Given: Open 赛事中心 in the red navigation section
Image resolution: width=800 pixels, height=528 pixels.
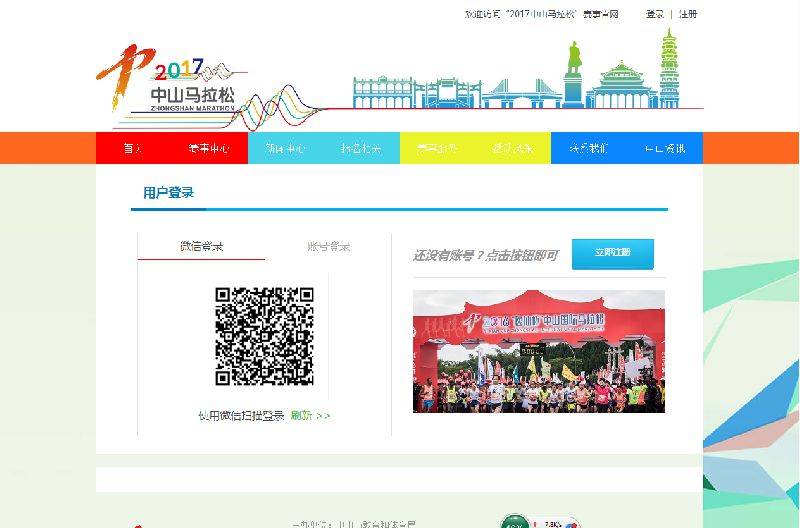Looking at the screenshot, I should tap(209, 148).
